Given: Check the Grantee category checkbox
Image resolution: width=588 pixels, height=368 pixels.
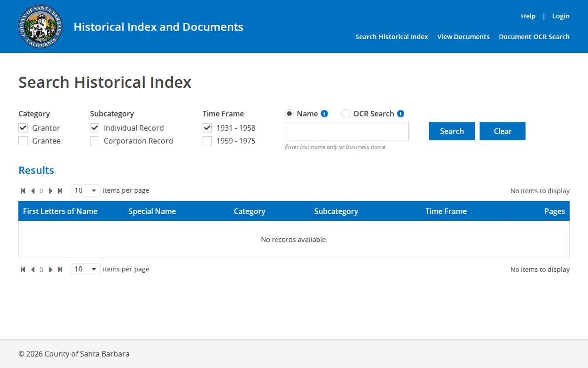Looking at the screenshot, I should (23, 141).
